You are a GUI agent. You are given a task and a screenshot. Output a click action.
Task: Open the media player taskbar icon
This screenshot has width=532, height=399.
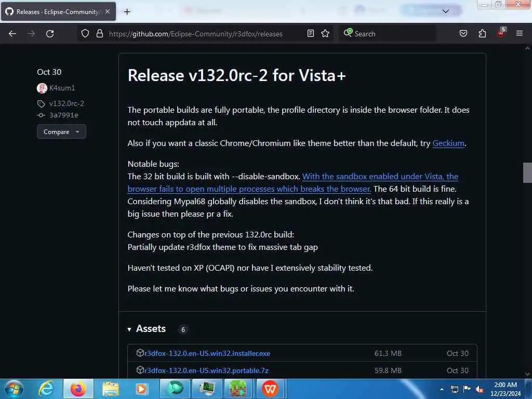pyautogui.click(x=141, y=389)
